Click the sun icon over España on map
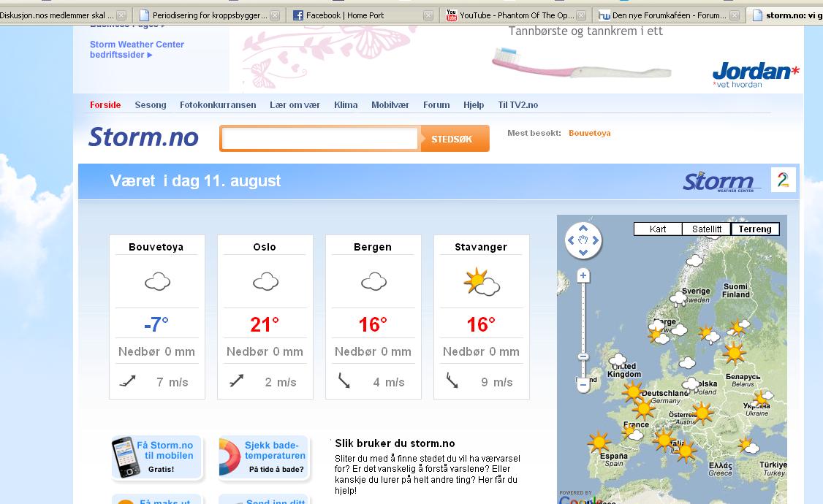Image resolution: width=823 pixels, height=504 pixels. click(599, 442)
